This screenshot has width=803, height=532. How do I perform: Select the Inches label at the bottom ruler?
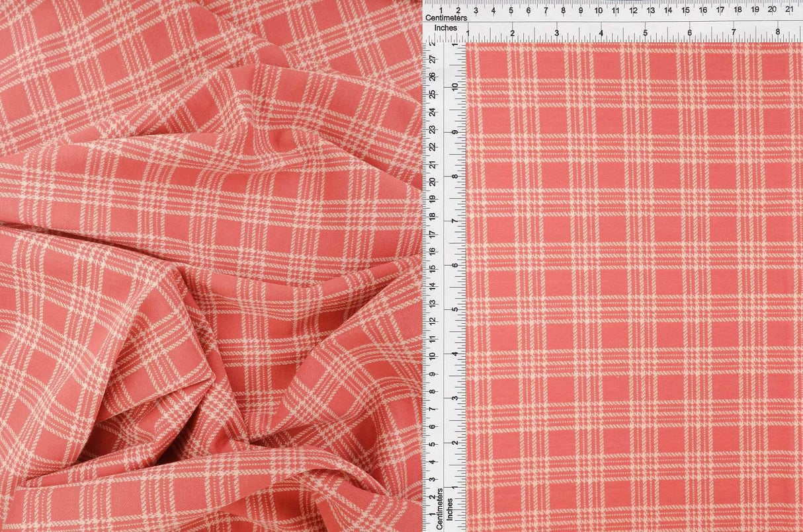(x=450, y=509)
